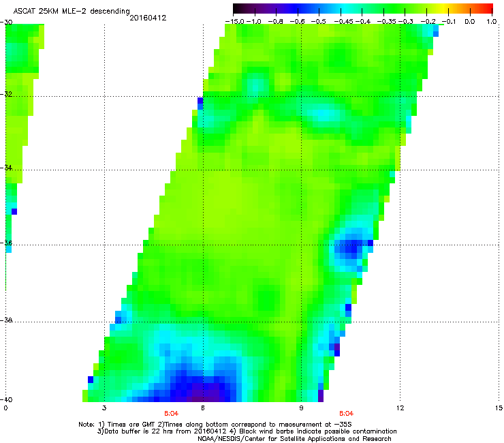The height and width of the screenshot is (443, 504).
Task: Click the latitude axis label '-38'
Action: tap(6, 320)
